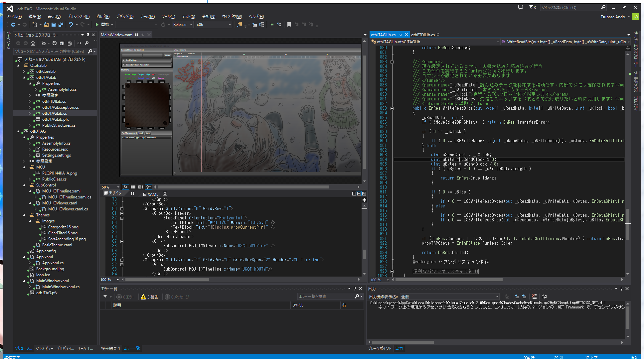644x359 pixels.
Task: Open the ビルド(B) menu
Action: pyautogui.click(x=103, y=16)
